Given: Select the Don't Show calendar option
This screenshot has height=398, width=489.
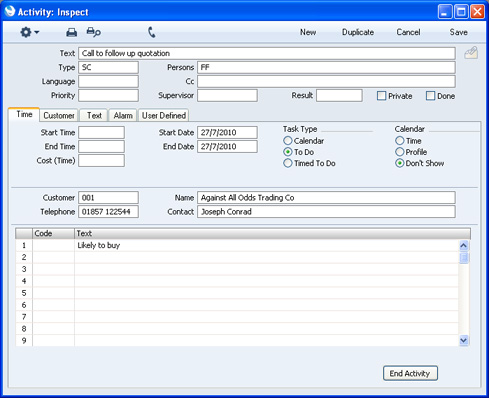Looking at the screenshot, I should (x=400, y=163).
